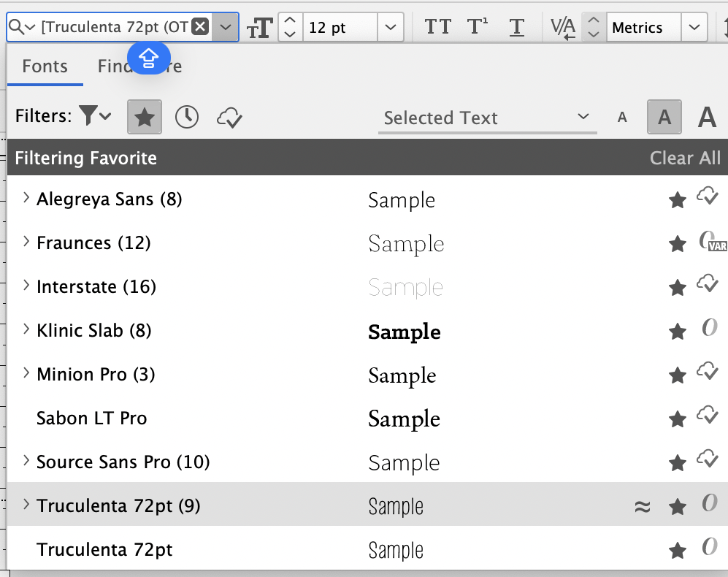Toggle All Caps formatting

tap(438, 27)
